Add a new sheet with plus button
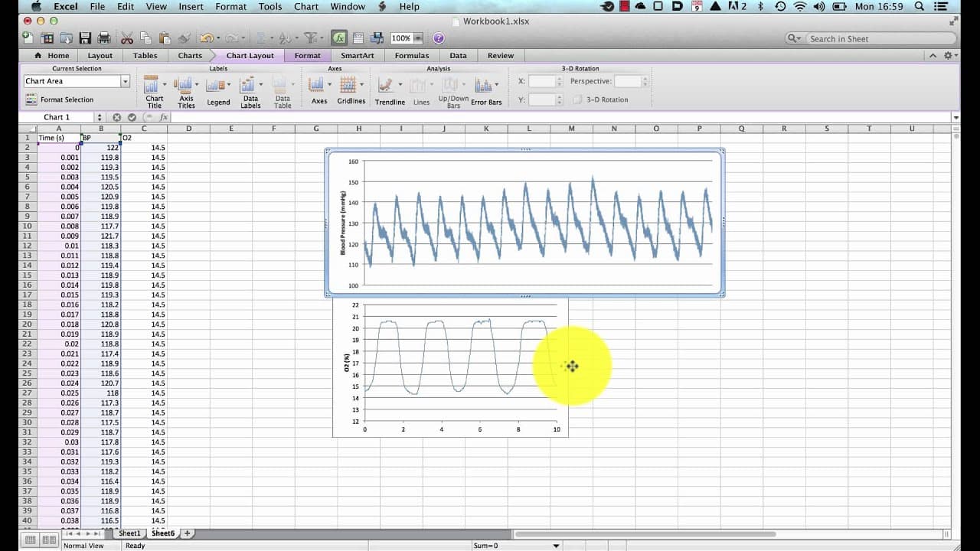Image resolution: width=980 pixels, height=551 pixels. point(187,533)
